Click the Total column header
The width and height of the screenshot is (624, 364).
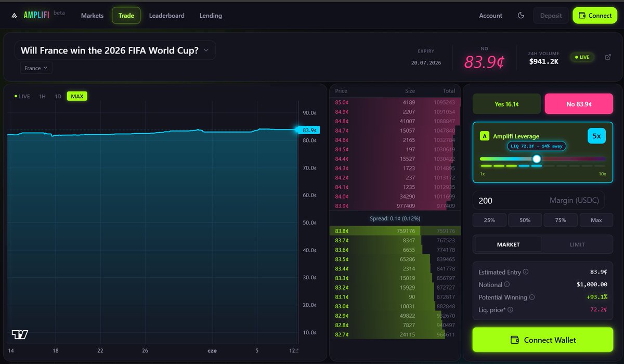point(448,90)
